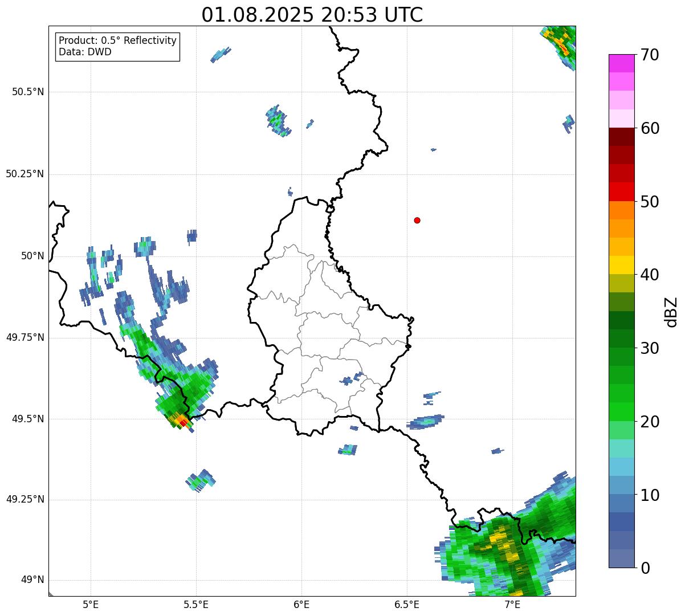Viewport: 685px width, 616px height.
Task: Click the 5°E longitude label
Action: point(91,605)
